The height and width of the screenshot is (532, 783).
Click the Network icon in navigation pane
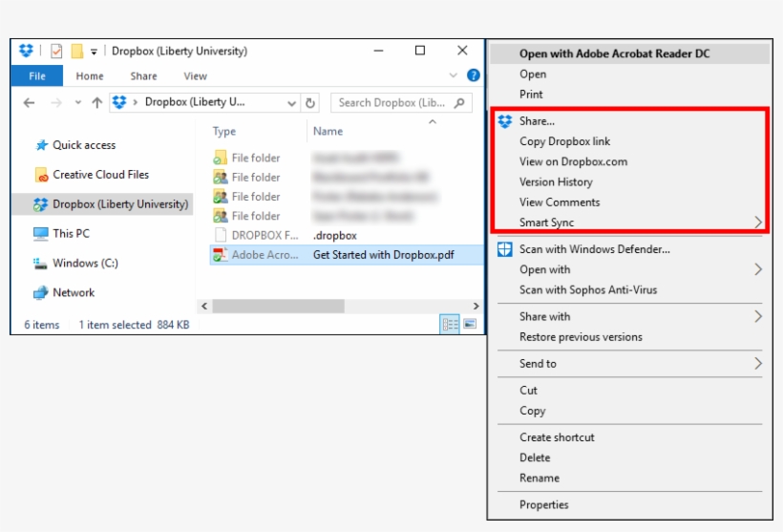click(x=40, y=292)
